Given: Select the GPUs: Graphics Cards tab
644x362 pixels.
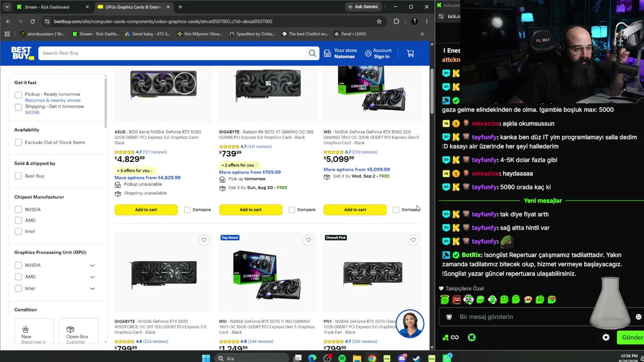Looking at the screenshot, I should coord(134,7).
